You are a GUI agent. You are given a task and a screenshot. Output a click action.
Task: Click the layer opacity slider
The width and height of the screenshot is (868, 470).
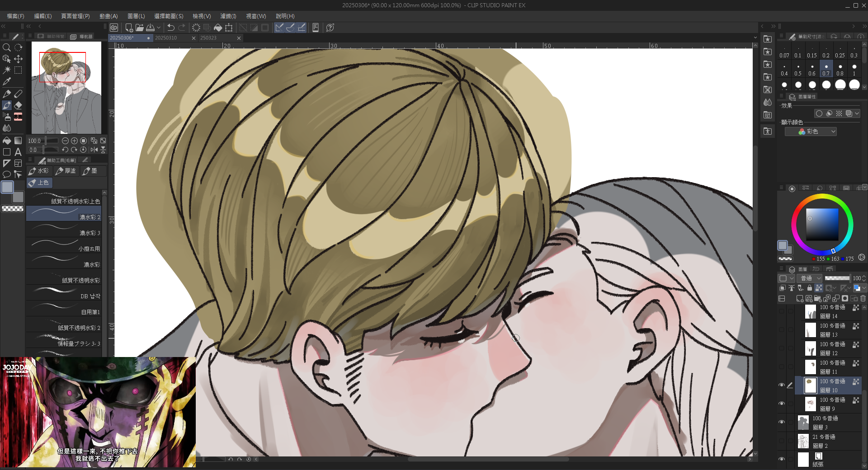click(x=837, y=278)
